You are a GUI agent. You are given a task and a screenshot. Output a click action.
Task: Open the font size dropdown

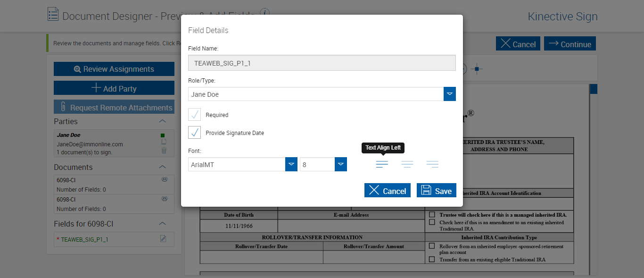click(x=341, y=164)
